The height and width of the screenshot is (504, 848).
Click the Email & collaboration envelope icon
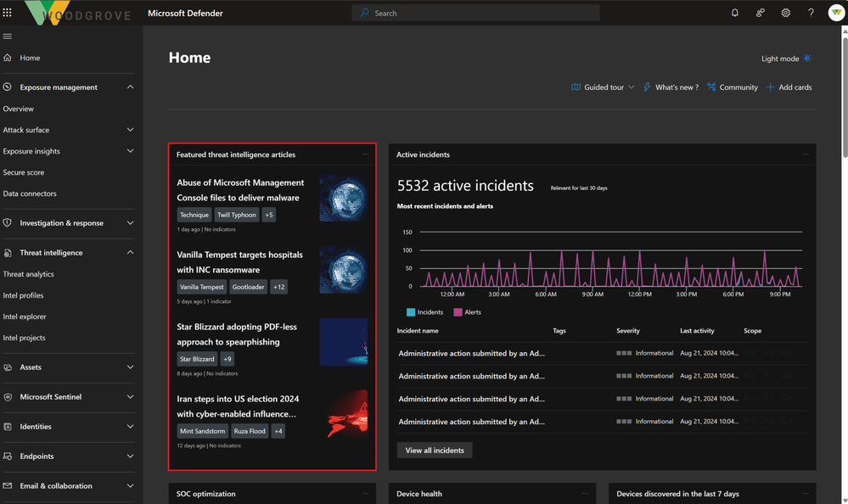pos(8,485)
